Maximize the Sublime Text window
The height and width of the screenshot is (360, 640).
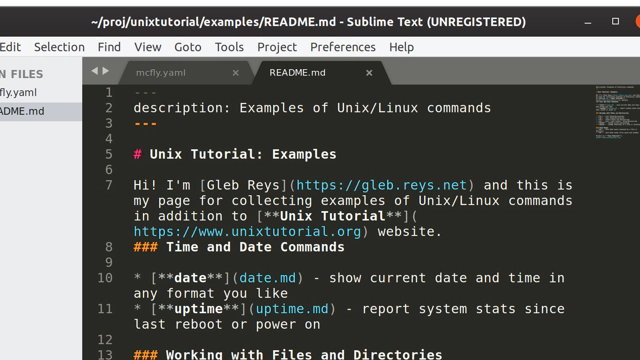[615, 21]
